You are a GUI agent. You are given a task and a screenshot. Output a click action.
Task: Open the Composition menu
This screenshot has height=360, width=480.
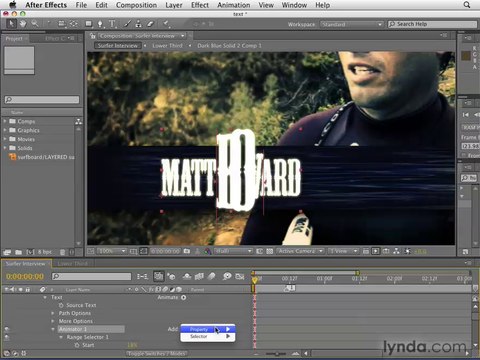136,5
